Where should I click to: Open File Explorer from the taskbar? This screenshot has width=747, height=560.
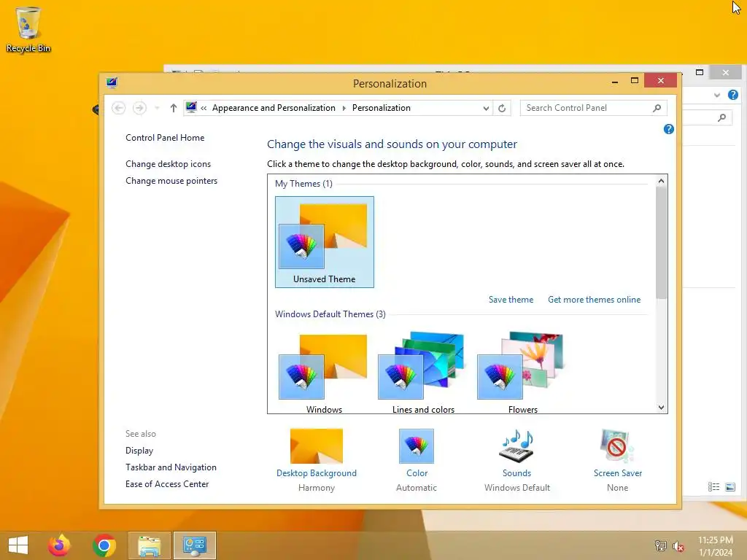click(x=149, y=545)
